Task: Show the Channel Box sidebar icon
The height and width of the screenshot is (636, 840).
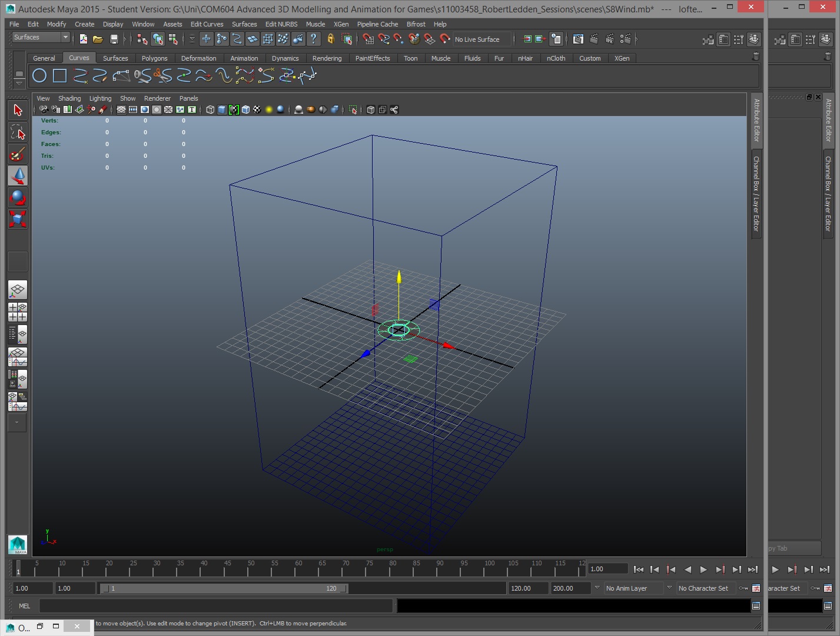Action: pos(754,39)
